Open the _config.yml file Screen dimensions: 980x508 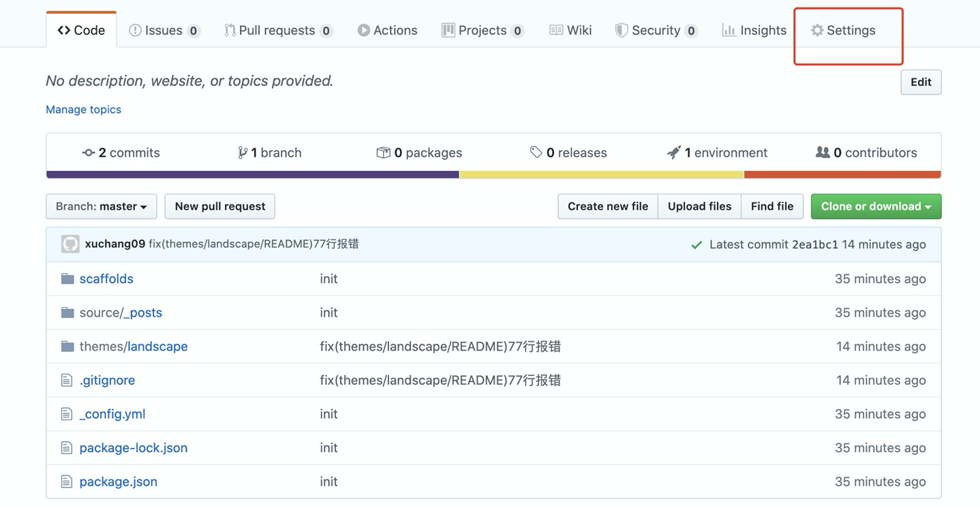tap(112, 414)
